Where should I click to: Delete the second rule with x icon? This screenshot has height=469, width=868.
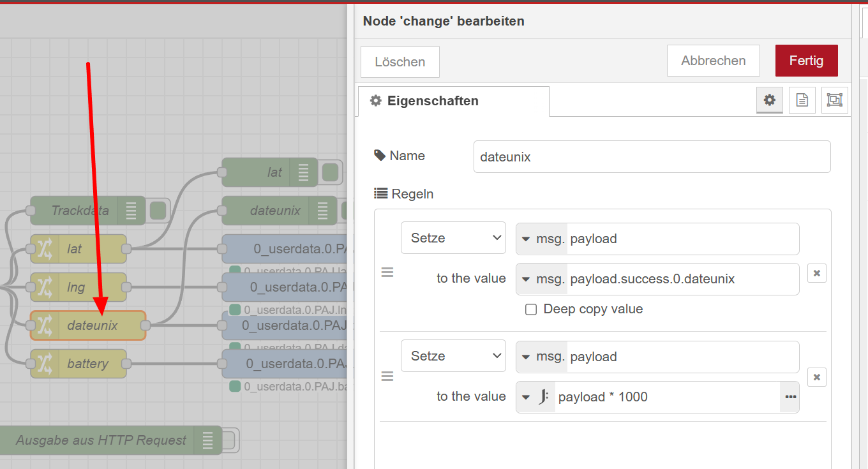pyautogui.click(x=816, y=377)
